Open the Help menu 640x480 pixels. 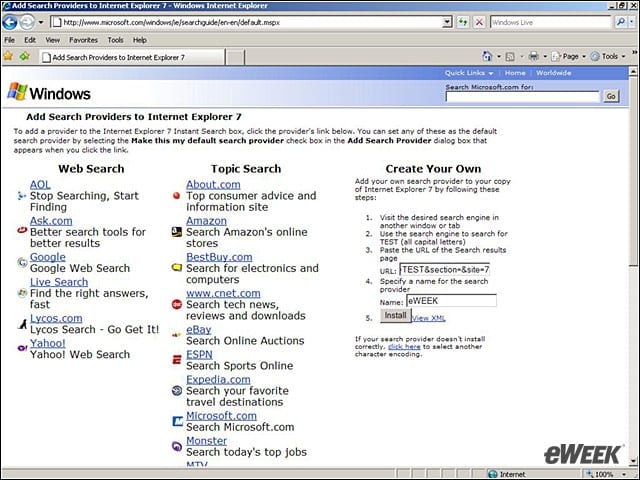click(140, 40)
